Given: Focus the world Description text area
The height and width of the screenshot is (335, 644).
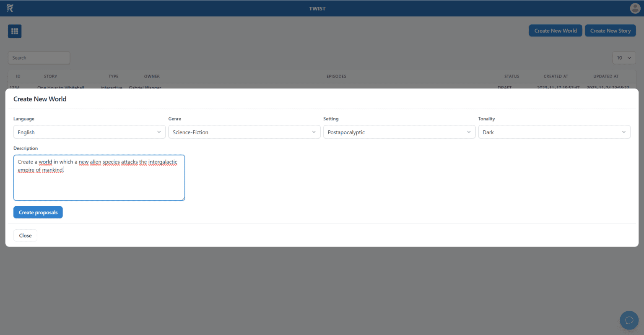Looking at the screenshot, I should (x=99, y=178).
